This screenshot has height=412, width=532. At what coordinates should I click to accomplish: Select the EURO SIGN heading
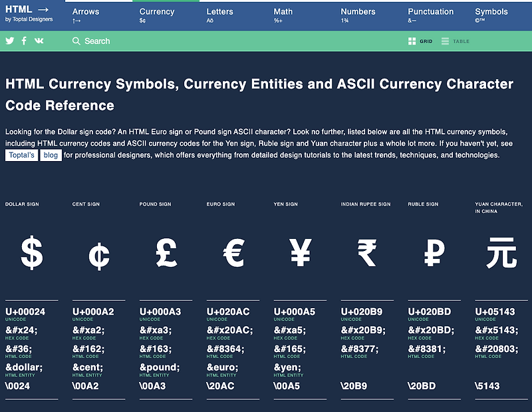pyautogui.click(x=221, y=204)
